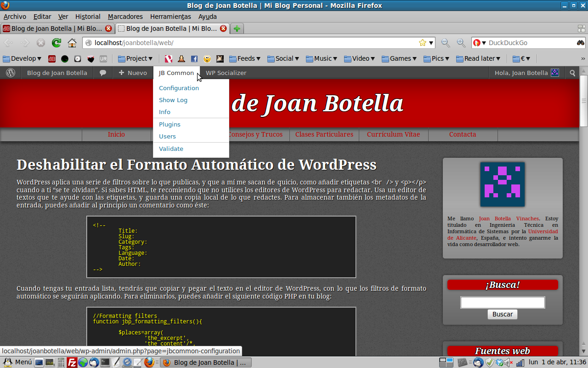Select Configuration in JB Common menu

coord(191,88)
